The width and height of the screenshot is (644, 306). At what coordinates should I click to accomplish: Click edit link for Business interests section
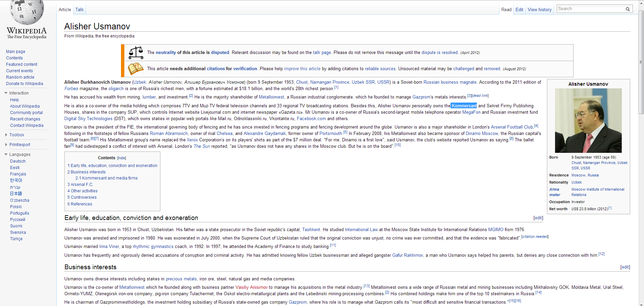point(625,267)
